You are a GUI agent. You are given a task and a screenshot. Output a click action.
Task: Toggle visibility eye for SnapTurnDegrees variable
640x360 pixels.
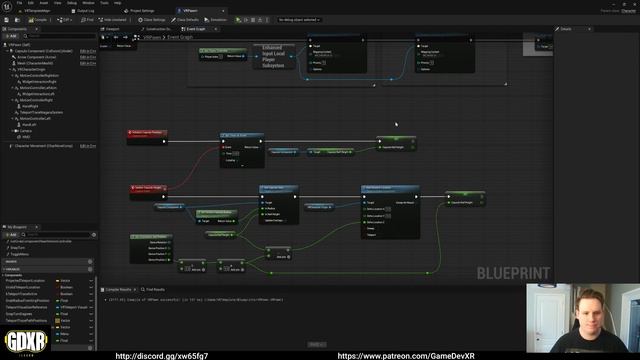click(91, 314)
